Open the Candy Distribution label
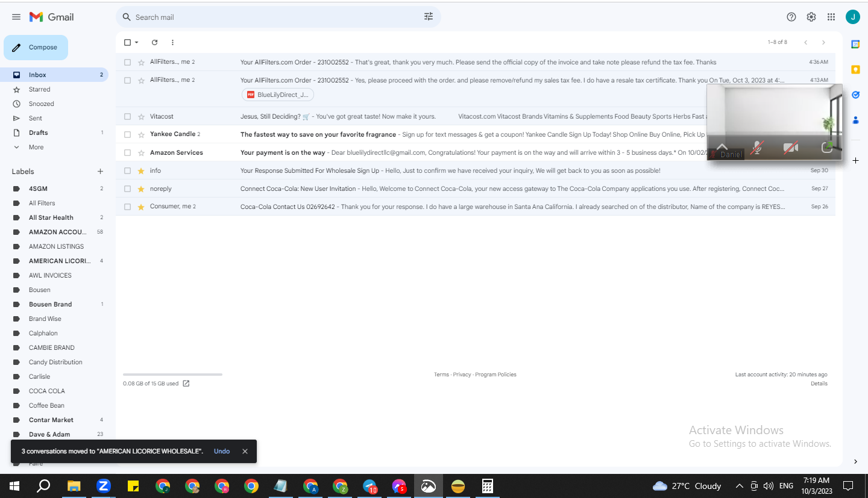 pyautogui.click(x=54, y=362)
